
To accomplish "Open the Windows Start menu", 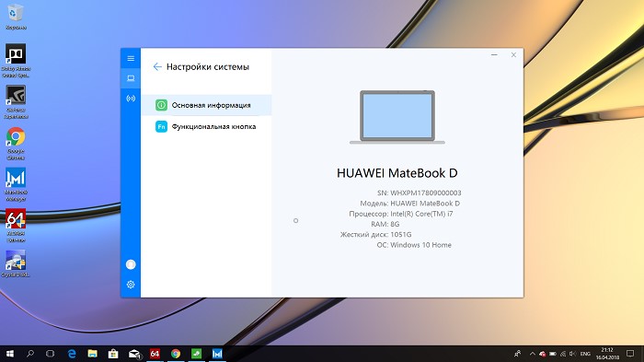I will pos(10,354).
